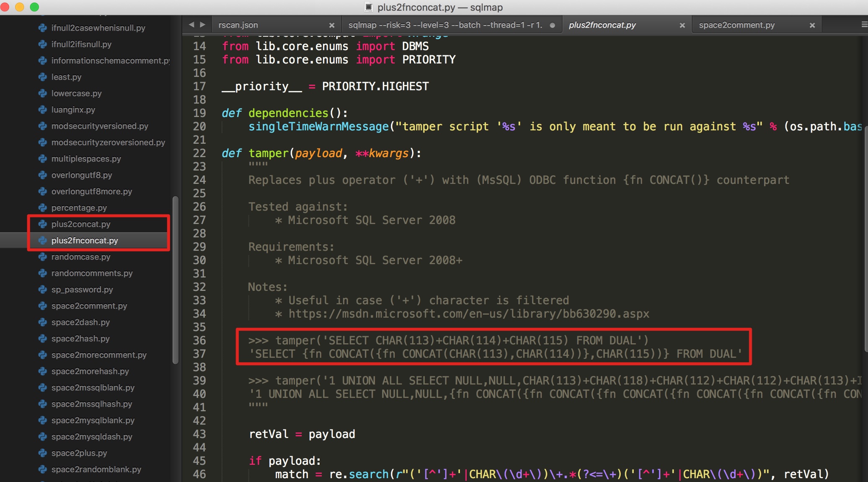
Task: Click the 'def dependencies' function name
Action: [288, 113]
